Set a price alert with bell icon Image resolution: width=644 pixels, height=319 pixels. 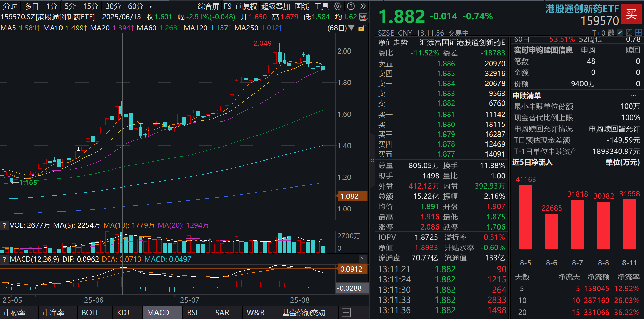click(629, 32)
